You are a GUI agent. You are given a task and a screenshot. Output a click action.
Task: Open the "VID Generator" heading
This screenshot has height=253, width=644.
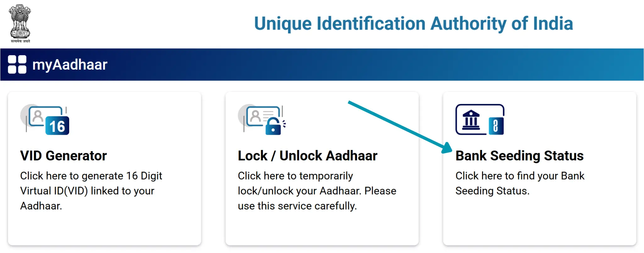(x=64, y=156)
